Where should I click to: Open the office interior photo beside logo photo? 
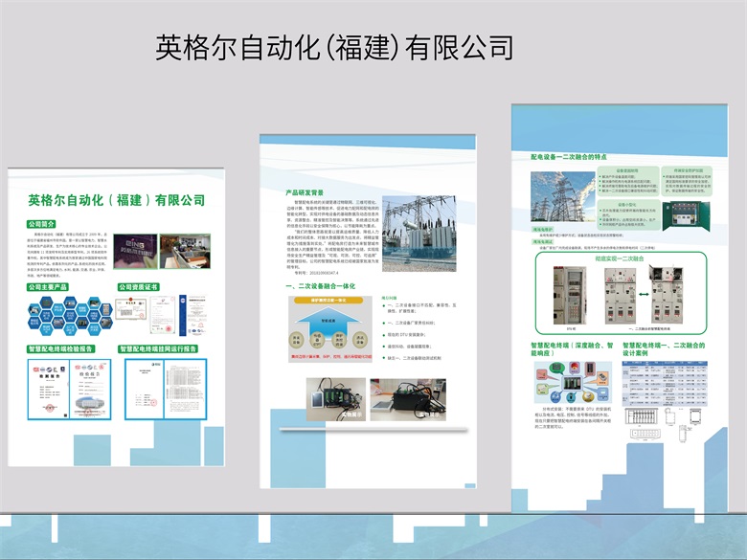tap(185, 252)
